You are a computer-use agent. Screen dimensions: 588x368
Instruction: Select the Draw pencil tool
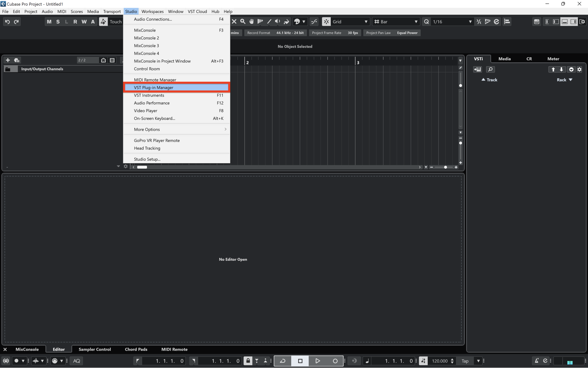[x=269, y=22]
